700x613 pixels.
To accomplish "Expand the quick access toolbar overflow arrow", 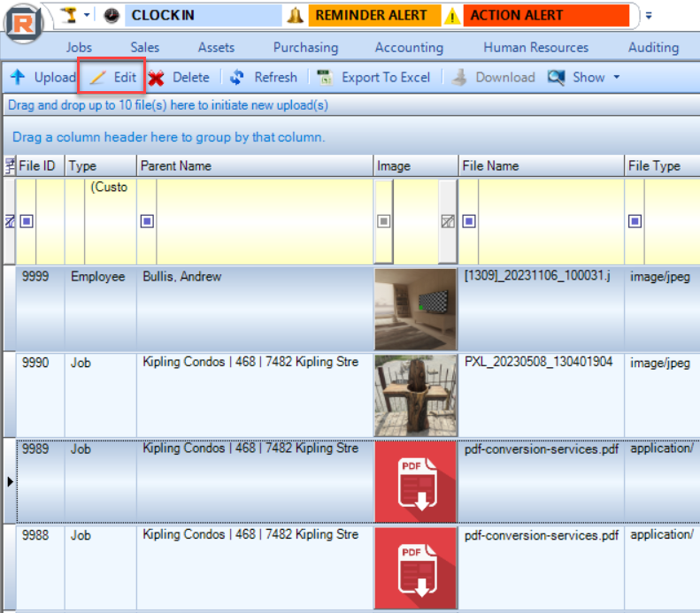I will point(649,16).
